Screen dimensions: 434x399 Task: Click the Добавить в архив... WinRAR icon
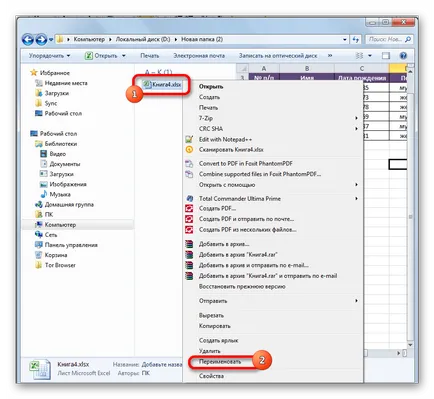(x=189, y=244)
